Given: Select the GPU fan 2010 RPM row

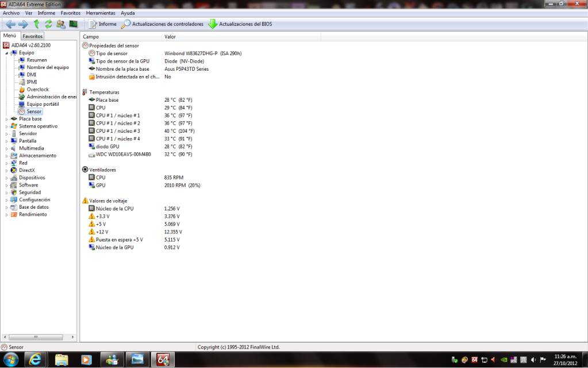Looking at the screenshot, I should pyautogui.click(x=145, y=185).
